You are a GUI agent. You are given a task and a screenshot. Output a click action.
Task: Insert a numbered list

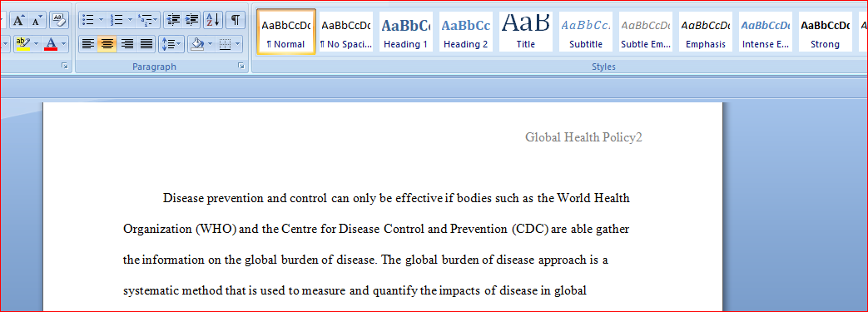[117, 20]
